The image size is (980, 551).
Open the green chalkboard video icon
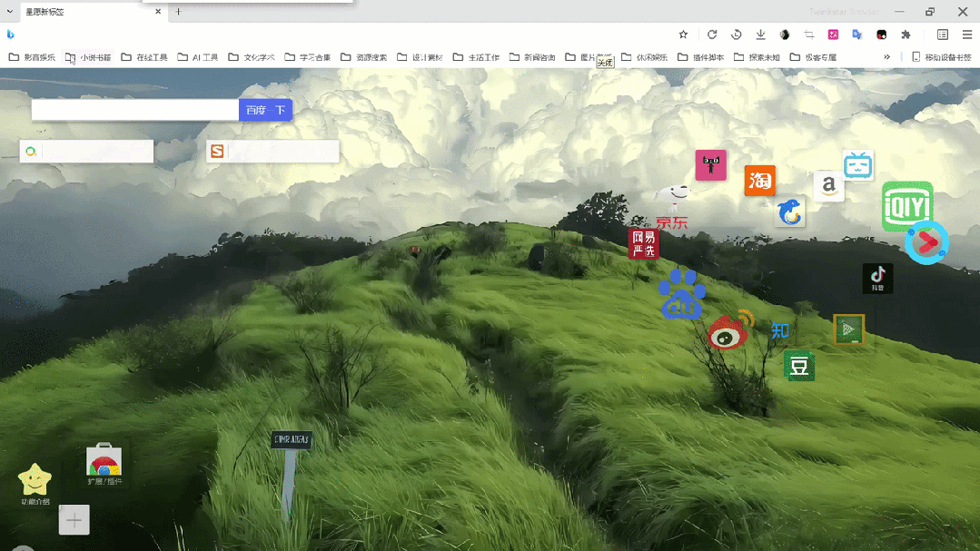click(848, 330)
